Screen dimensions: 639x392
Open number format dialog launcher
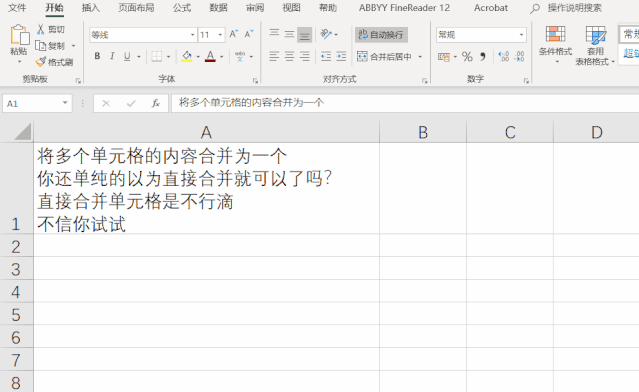(526, 81)
